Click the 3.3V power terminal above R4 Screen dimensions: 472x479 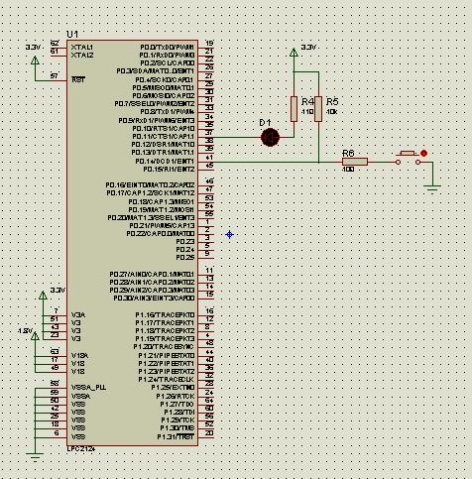click(294, 52)
